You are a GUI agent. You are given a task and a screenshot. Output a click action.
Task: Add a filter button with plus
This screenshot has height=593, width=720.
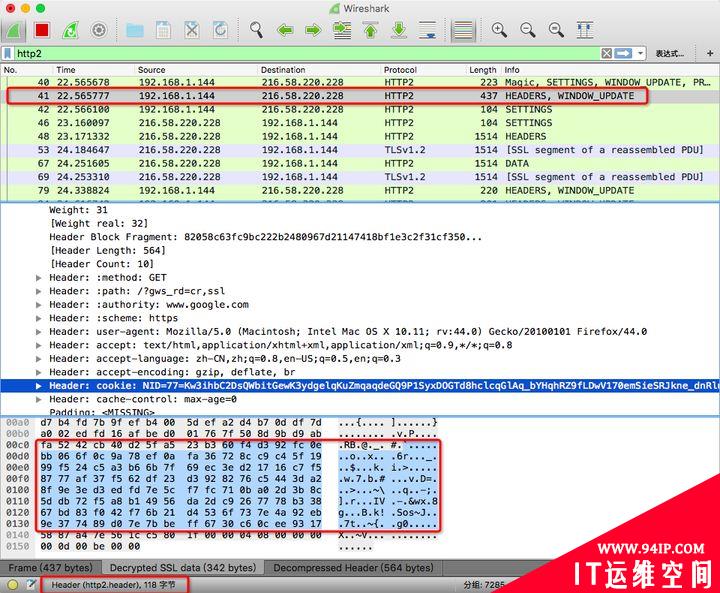point(710,54)
